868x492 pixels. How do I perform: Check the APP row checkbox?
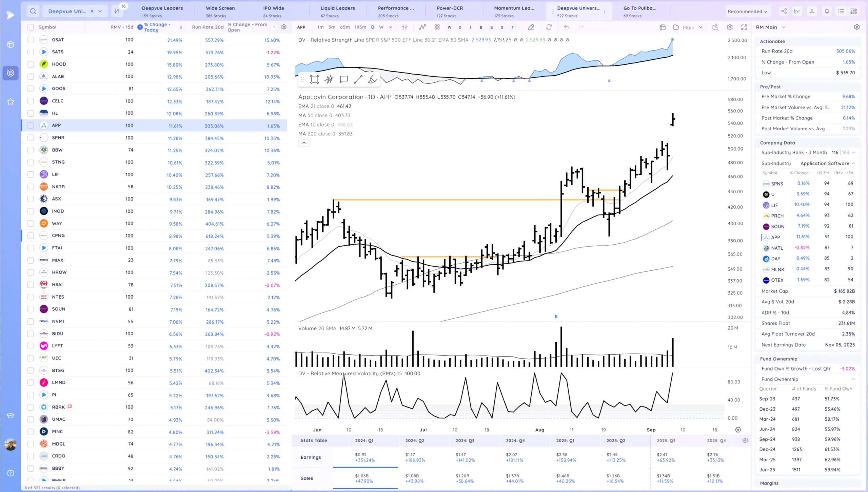click(x=31, y=126)
